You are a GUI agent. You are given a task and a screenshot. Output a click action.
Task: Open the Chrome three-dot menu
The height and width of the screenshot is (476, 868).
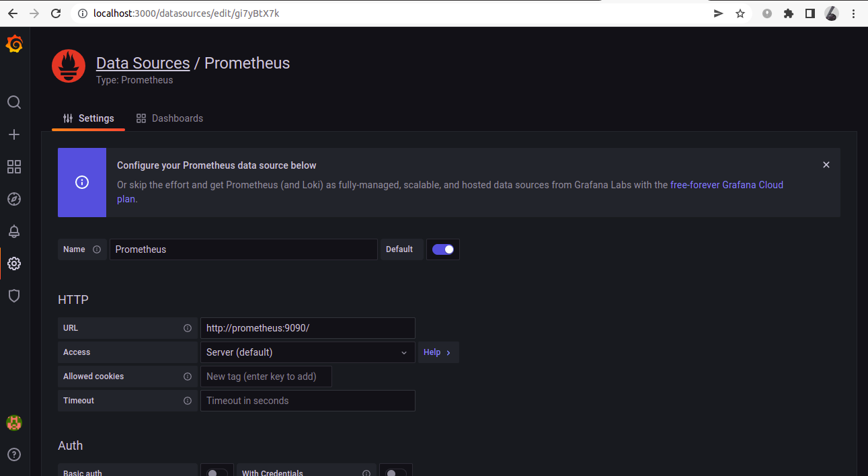tap(853, 13)
